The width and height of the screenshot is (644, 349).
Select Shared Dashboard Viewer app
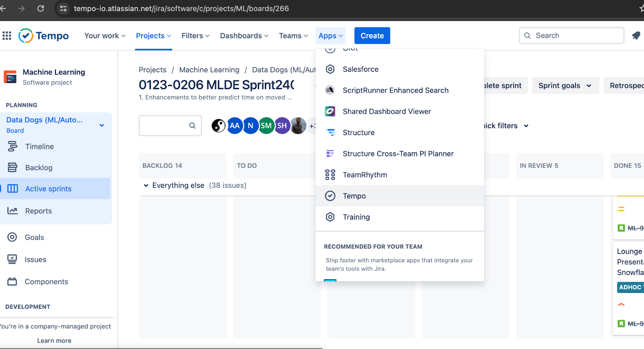[x=386, y=112]
